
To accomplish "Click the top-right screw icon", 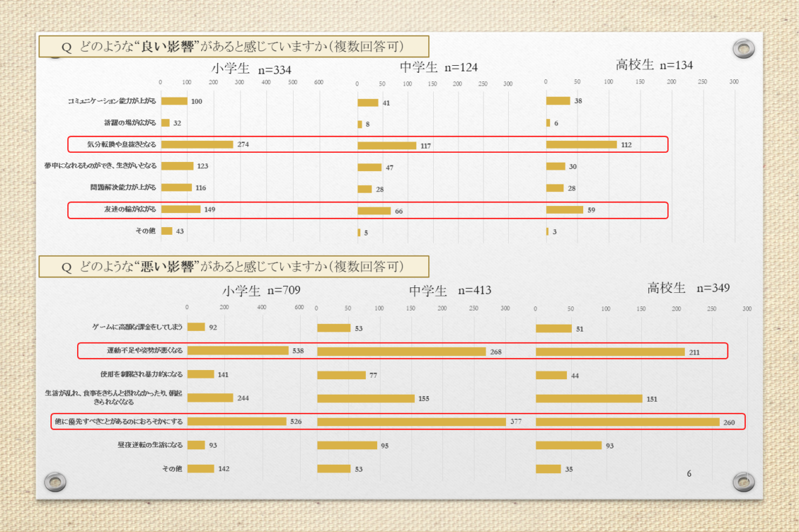I will click(743, 49).
